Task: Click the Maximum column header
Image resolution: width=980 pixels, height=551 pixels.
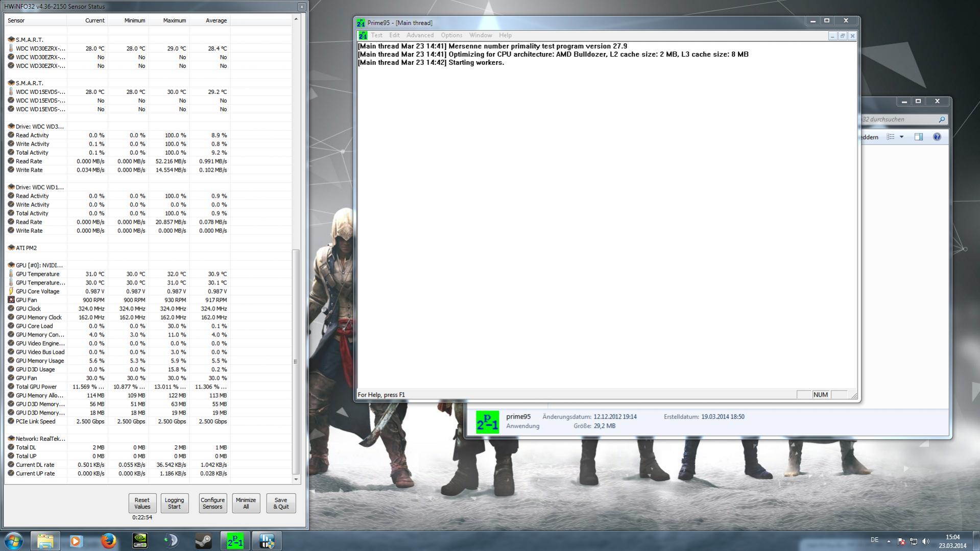Action: [x=169, y=20]
